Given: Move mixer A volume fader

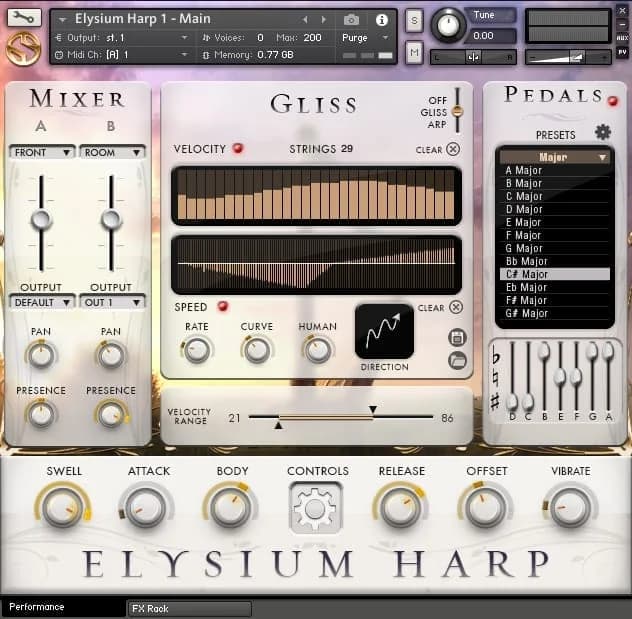Looking at the screenshot, I should pyautogui.click(x=41, y=220).
